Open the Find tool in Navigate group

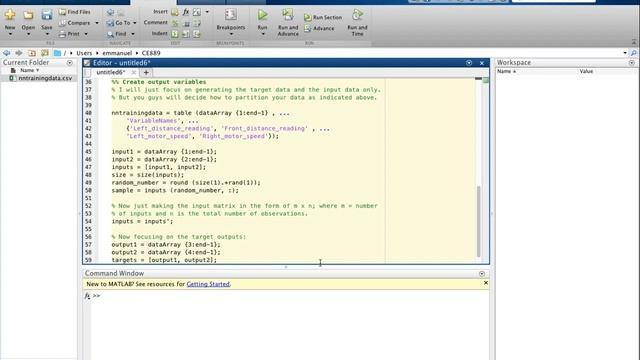117,34
